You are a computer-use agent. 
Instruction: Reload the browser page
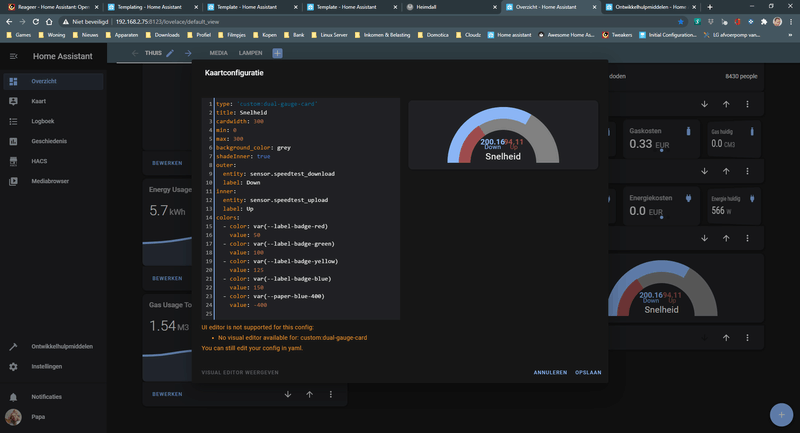[x=36, y=22]
